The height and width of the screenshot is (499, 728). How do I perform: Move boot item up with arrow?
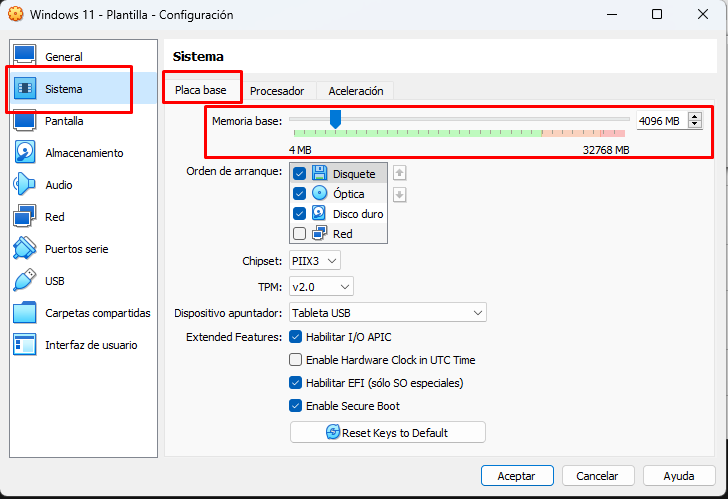pos(400,173)
